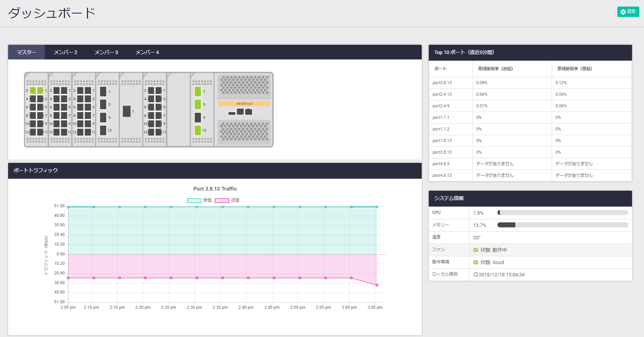Select the マスター tab
Screen dimensions: 644x337
coord(27,52)
